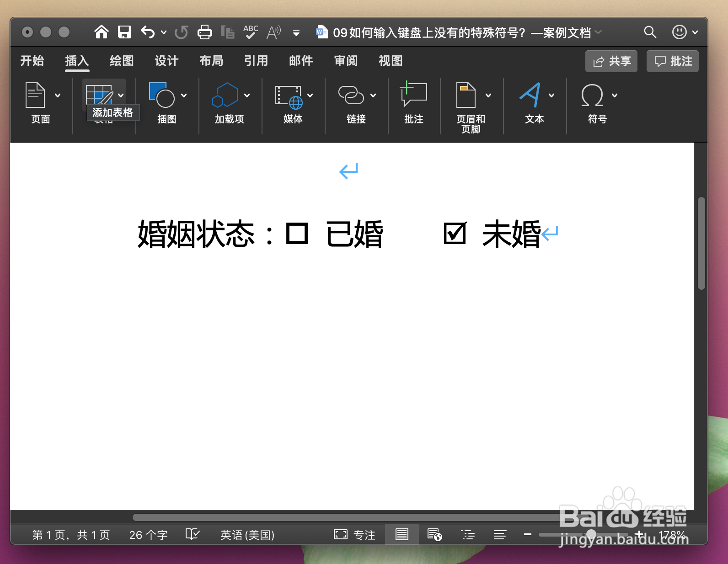This screenshot has height=564, width=728.
Task: Click the 英语 (美国) language status
Action: point(247,535)
